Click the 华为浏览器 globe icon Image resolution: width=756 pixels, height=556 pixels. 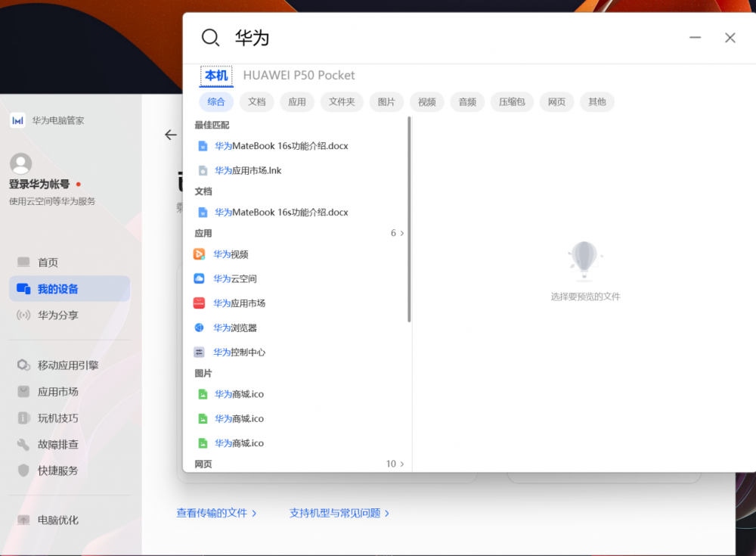(x=199, y=328)
